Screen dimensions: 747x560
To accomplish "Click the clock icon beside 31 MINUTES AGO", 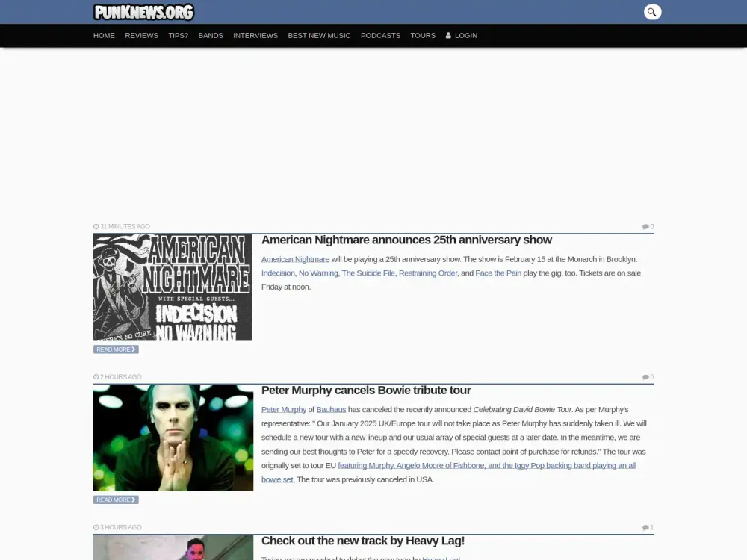I will click(96, 226).
